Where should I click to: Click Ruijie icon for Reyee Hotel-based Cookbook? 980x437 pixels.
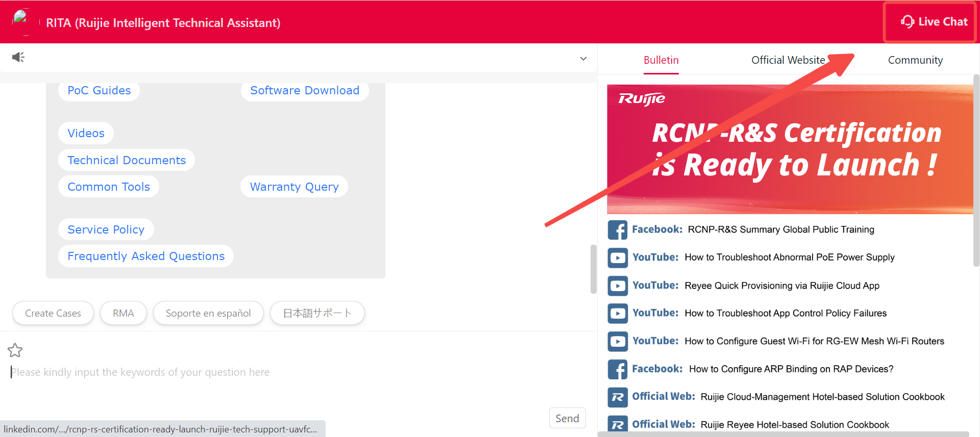pos(618,424)
